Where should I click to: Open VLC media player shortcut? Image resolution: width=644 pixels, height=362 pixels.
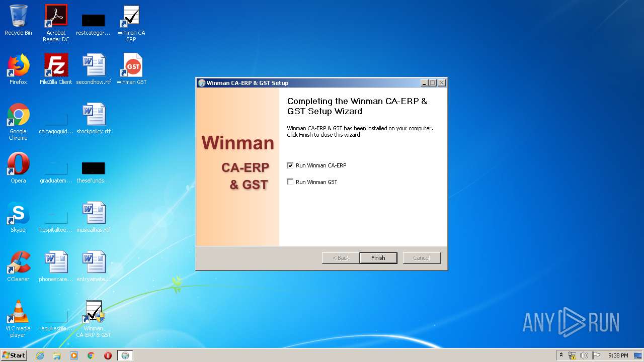click(x=18, y=319)
